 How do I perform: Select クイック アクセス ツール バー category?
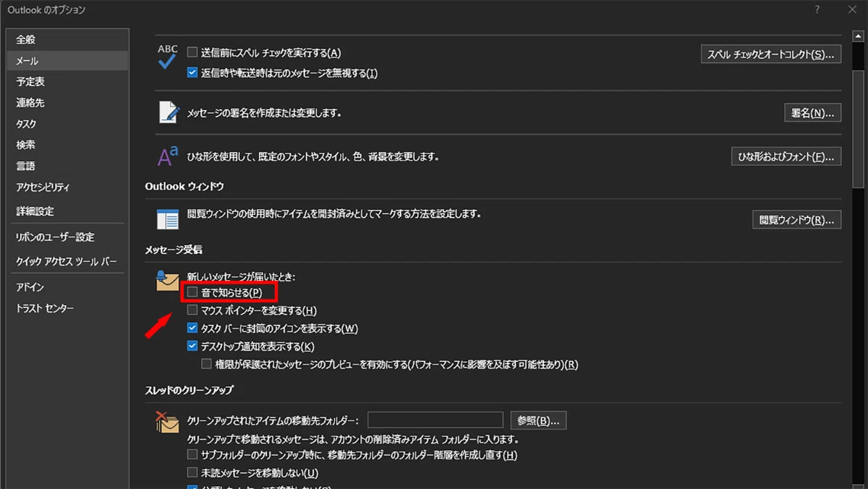[67, 261]
